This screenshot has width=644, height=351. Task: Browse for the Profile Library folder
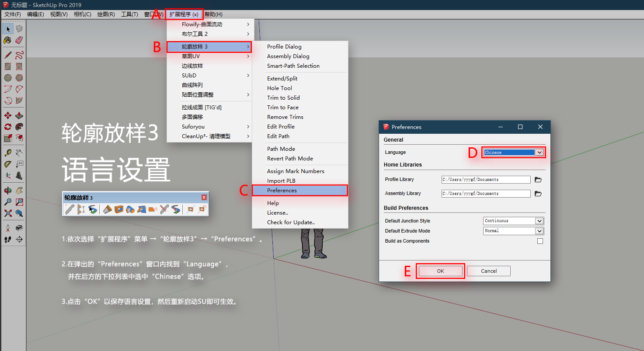tap(538, 180)
